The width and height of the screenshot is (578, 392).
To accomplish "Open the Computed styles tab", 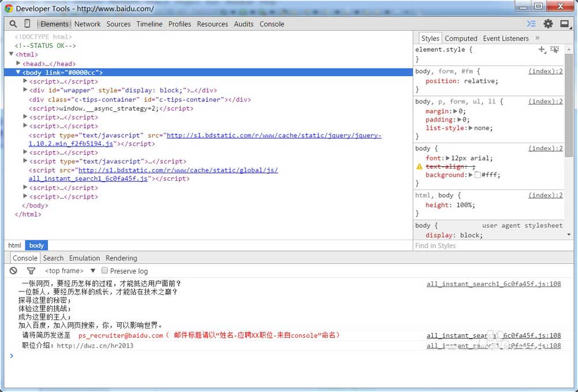I will coord(461,38).
